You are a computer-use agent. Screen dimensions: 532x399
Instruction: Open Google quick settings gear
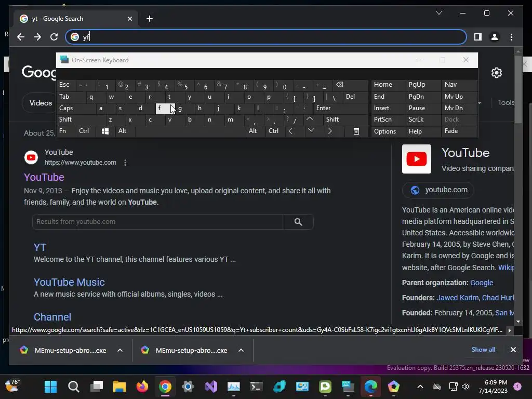tap(496, 73)
